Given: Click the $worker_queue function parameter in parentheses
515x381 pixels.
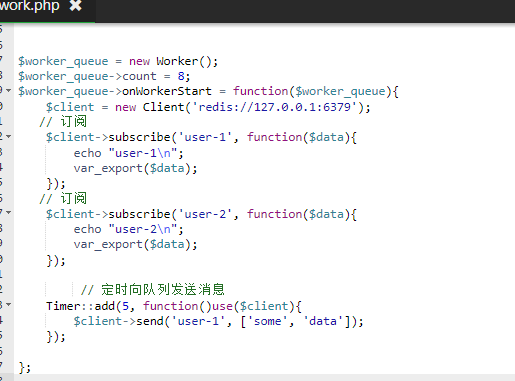Looking at the screenshot, I should [x=340, y=92].
